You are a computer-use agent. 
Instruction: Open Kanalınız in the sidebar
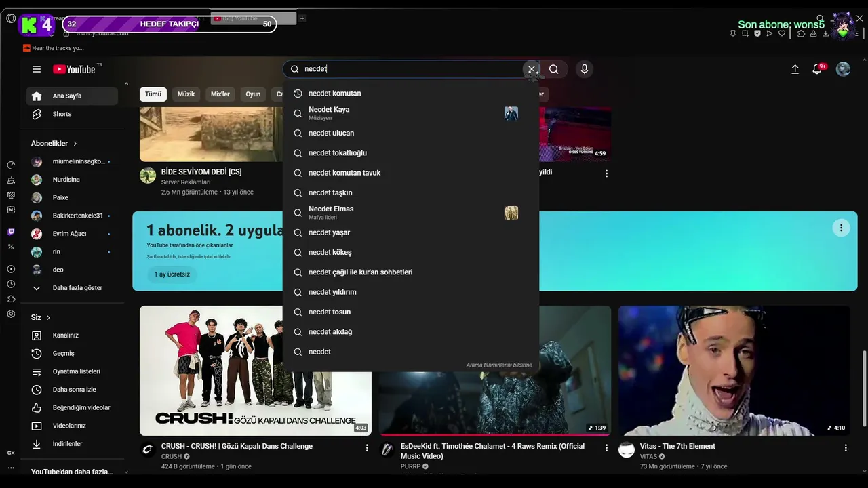point(72,335)
